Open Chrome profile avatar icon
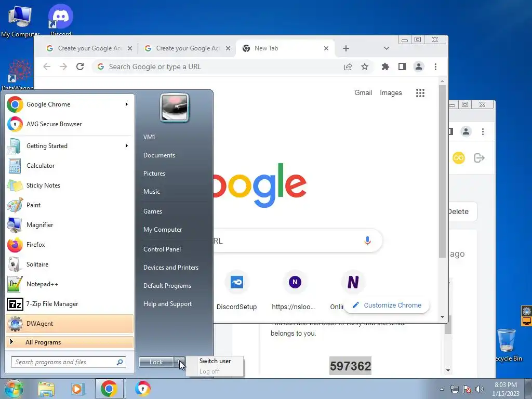The image size is (532, 399). 419,66
